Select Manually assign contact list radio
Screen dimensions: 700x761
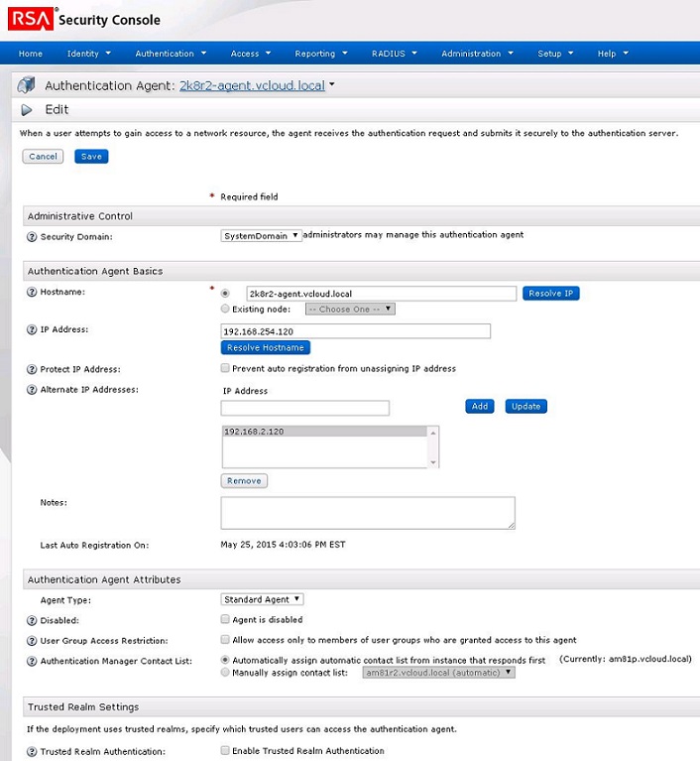225,672
